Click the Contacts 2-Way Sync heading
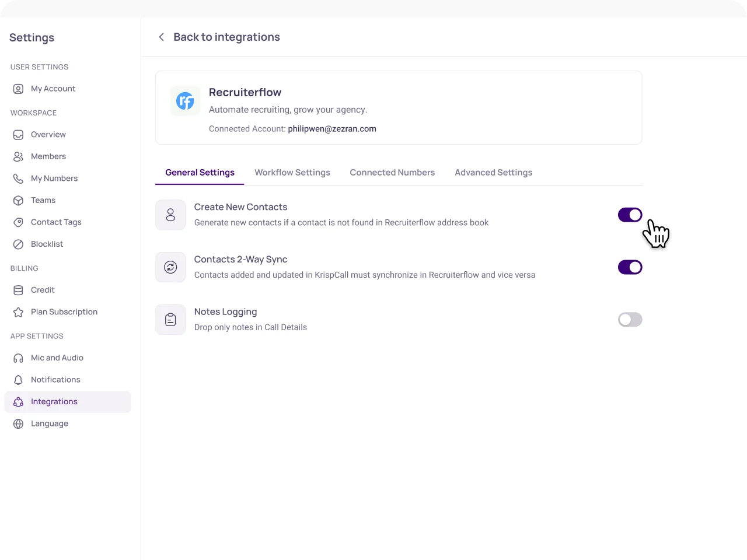 click(240, 260)
